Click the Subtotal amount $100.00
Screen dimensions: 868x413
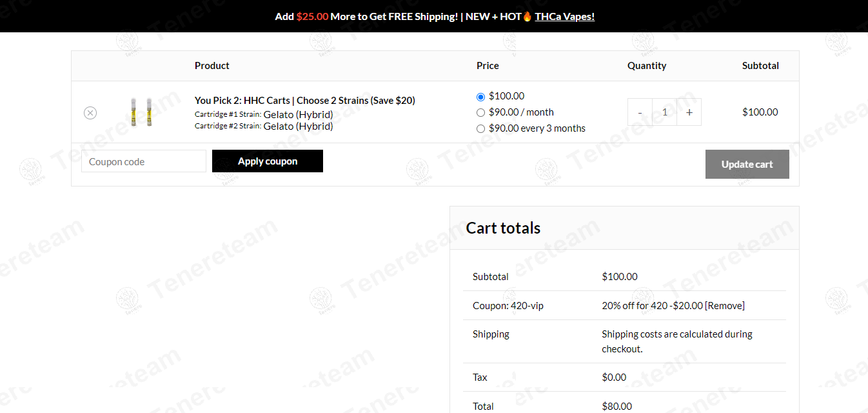pyautogui.click(x=620, y=276)
